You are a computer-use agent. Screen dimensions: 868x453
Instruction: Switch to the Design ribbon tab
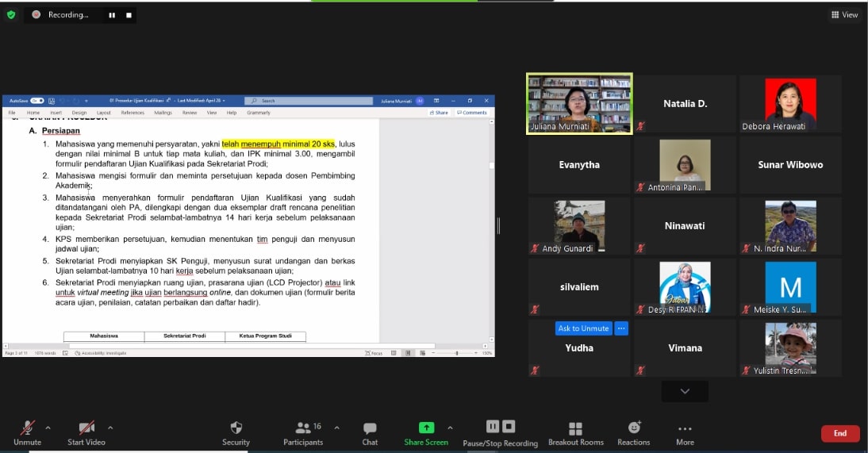79,113
